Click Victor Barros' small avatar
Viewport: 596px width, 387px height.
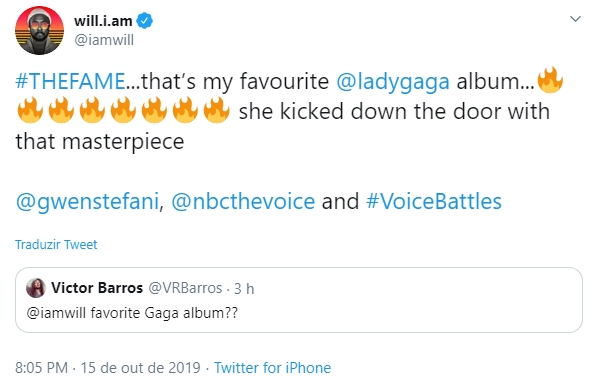(36, 288)
